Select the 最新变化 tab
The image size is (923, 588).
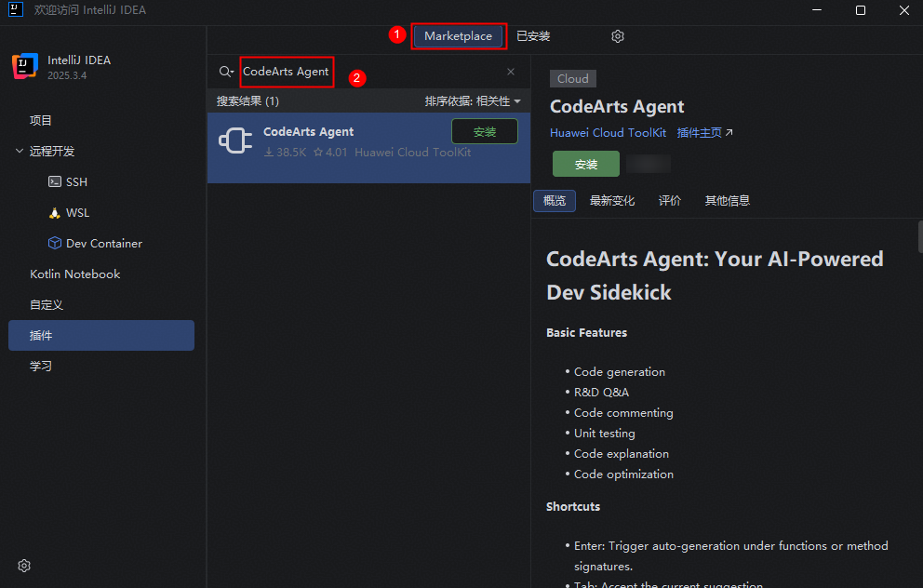click(611, 201)
